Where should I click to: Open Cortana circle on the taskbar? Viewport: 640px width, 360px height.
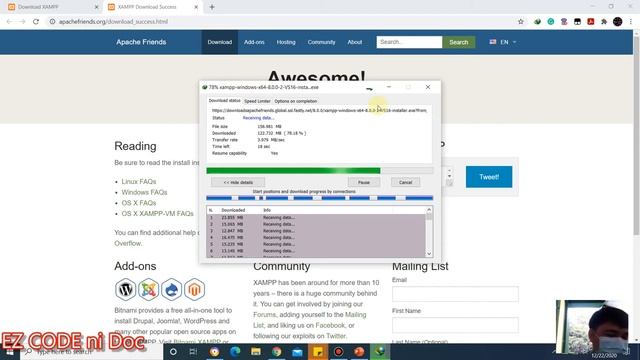173,351
